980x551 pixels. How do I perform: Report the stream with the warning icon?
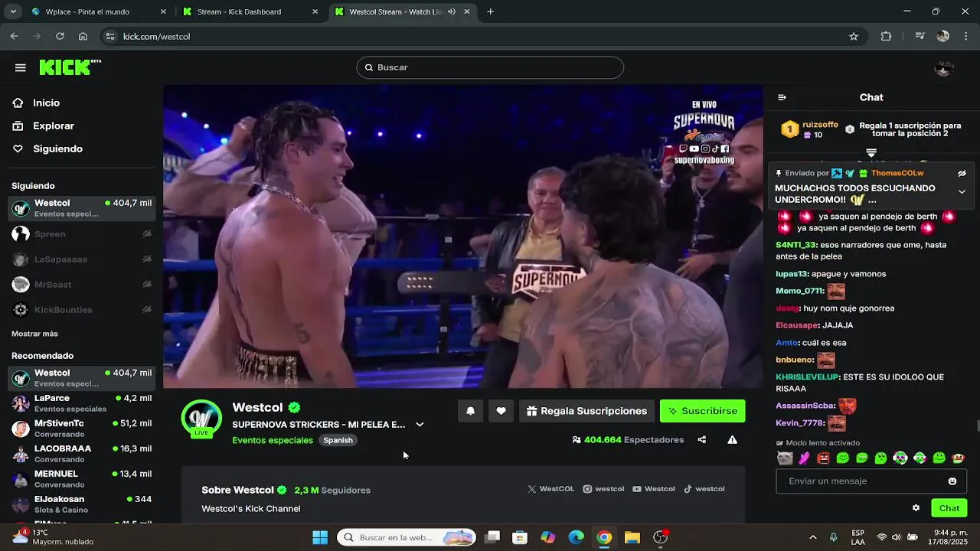point(732,440)
